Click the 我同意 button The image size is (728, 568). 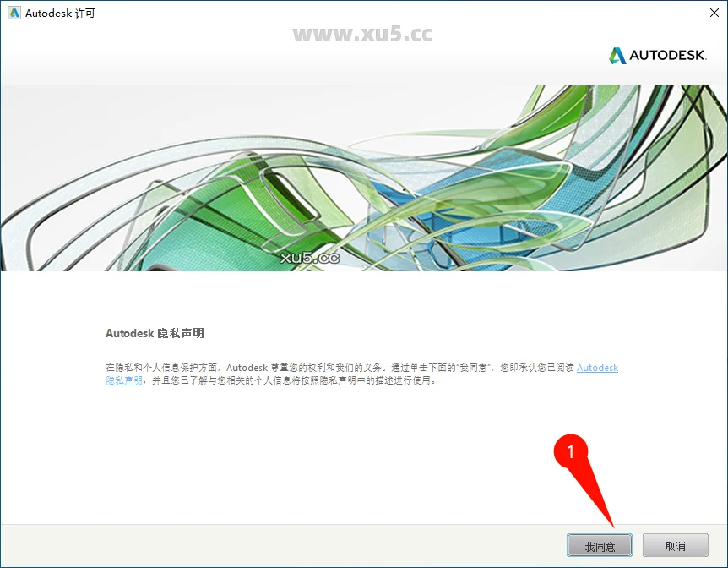pos(600,546)
